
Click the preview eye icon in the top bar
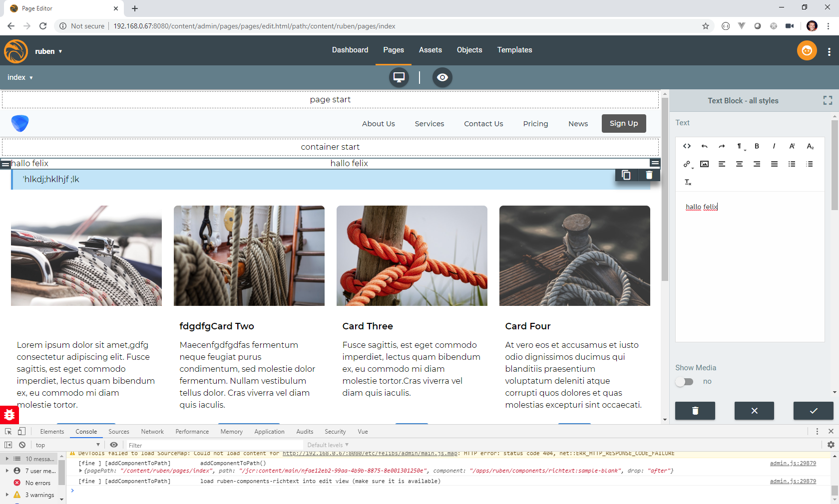[442, 77]
